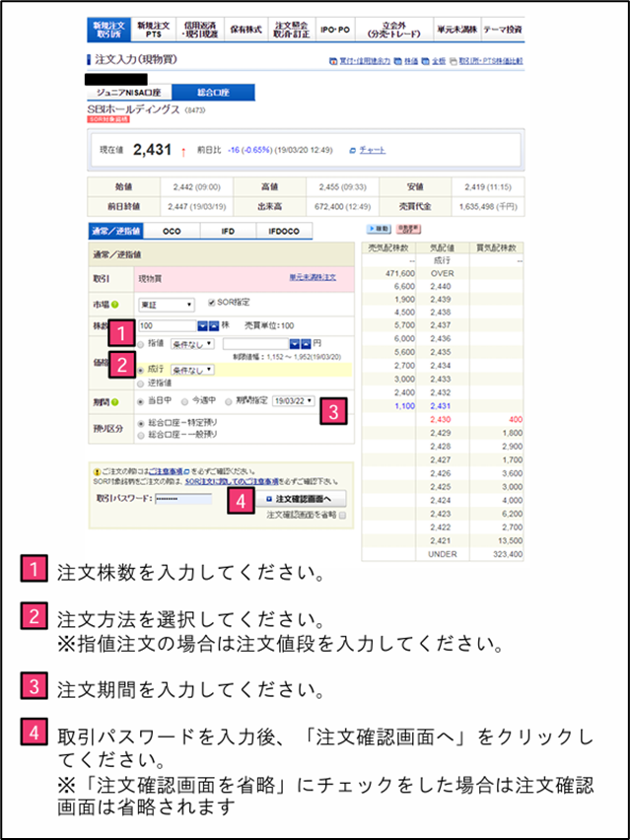Open the 成行 条件なし condition dropdown
The image size is (630, 840).
193,370
